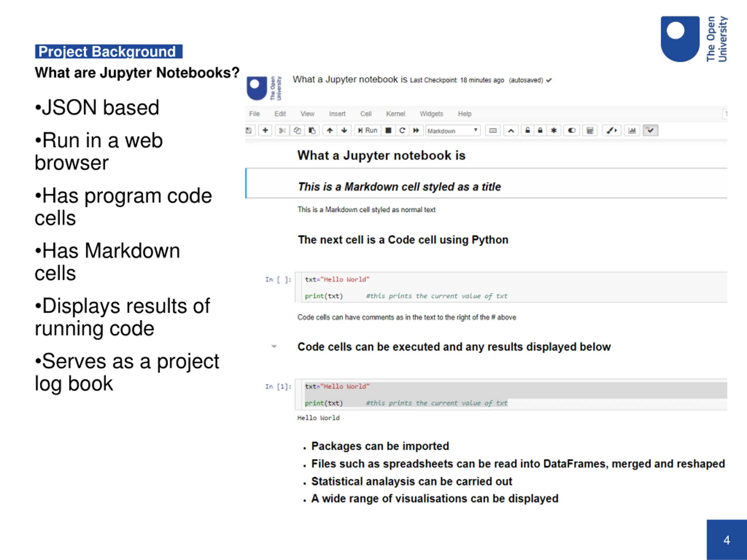
Task: Collapse sections with the caret-up button
Action: pyautogui.click(x=511, y=130)
